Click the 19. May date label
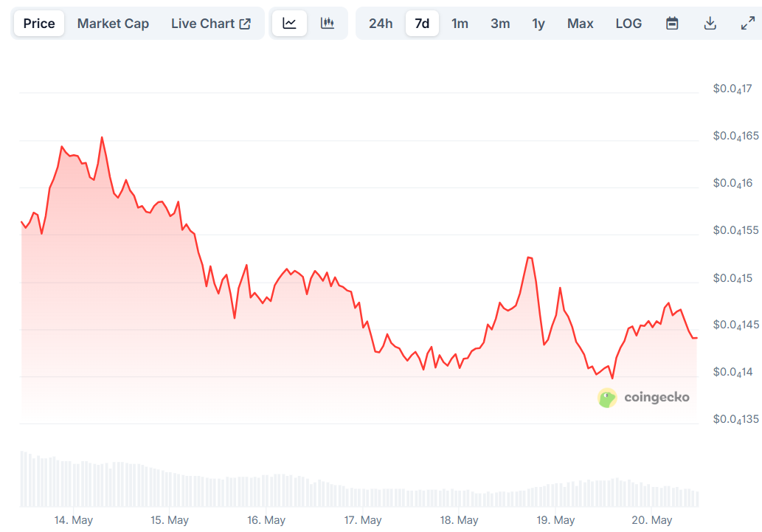Image resolution: width=762 pixels, height=532 pixels. coord(555,520)
